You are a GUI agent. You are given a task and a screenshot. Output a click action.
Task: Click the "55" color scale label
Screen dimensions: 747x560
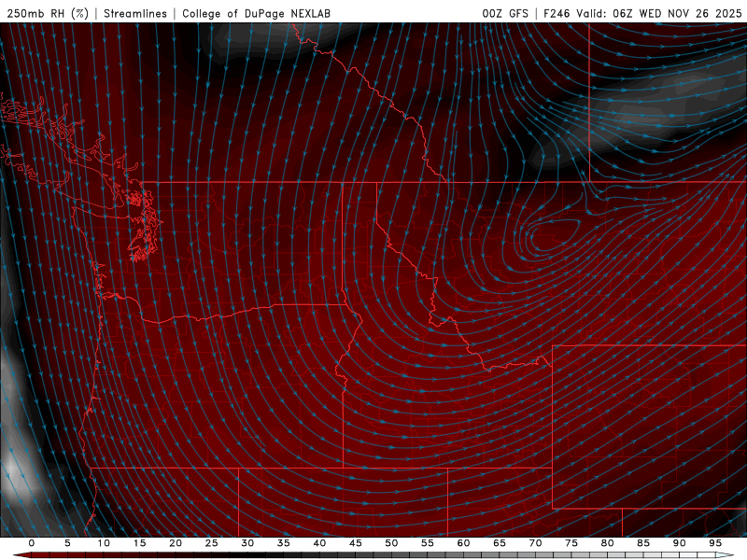428,543
